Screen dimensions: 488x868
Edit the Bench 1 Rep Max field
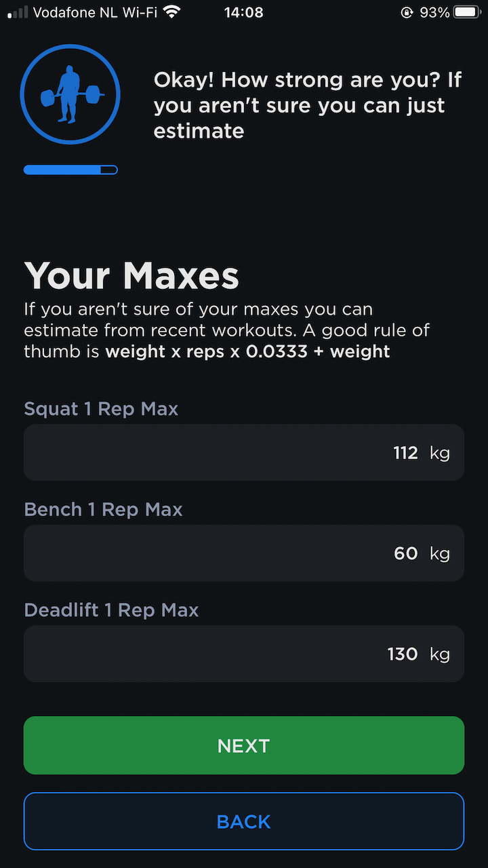(x=244, y=553)
